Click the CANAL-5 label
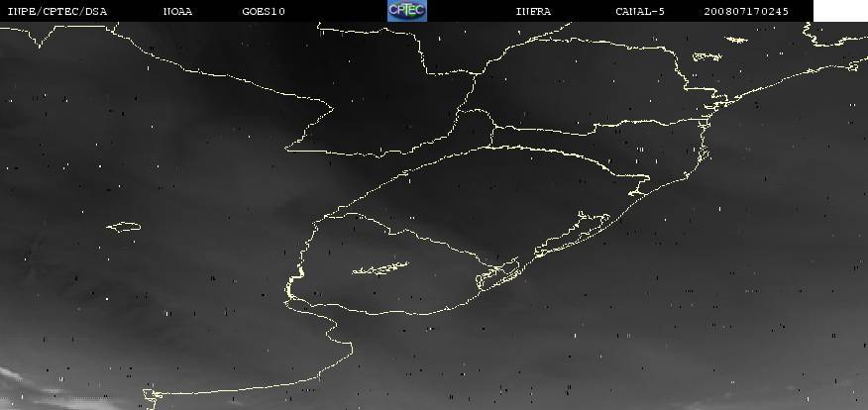868x410 pixels. 640,12
